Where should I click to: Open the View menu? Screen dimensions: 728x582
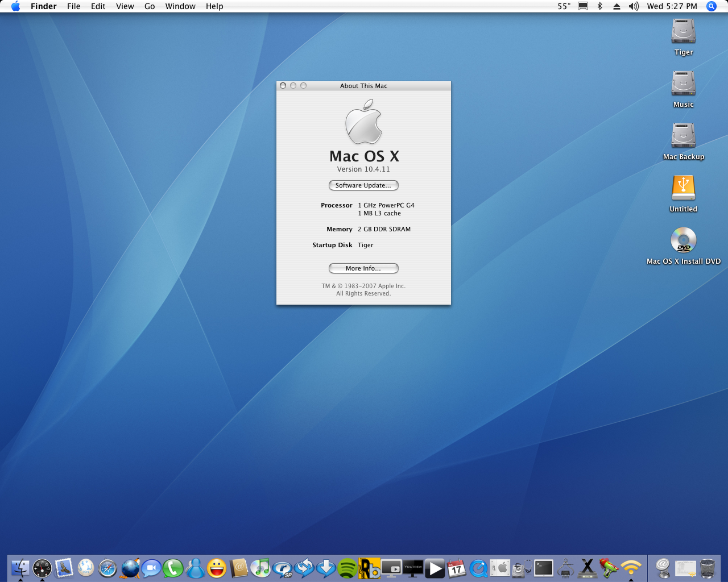click(x=125, y=6)
